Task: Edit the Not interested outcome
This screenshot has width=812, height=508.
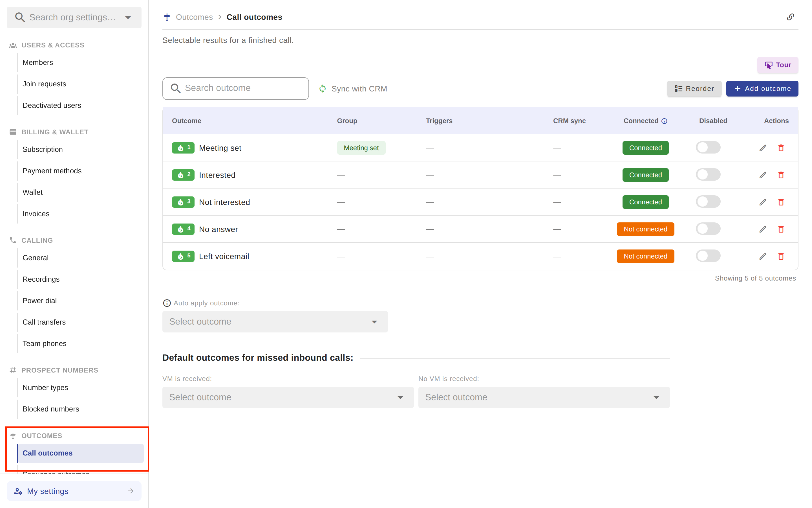Action: pos(763,202)
